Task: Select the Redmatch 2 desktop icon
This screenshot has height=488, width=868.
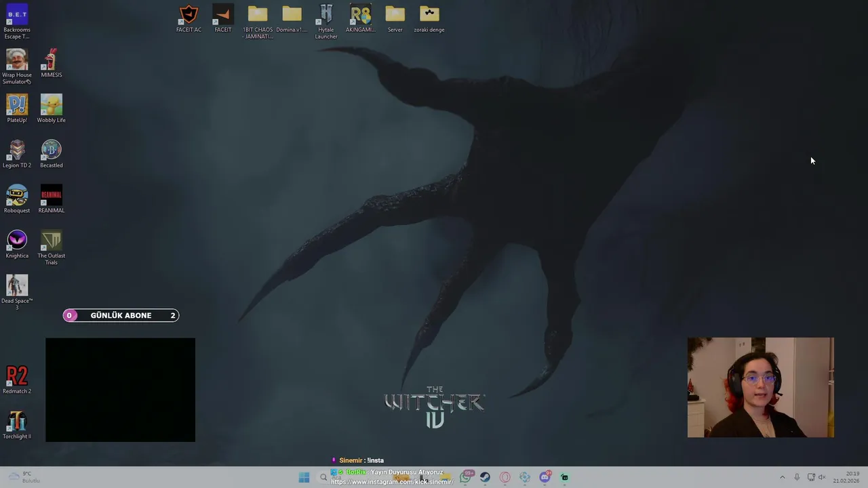Action: point(17,380)
